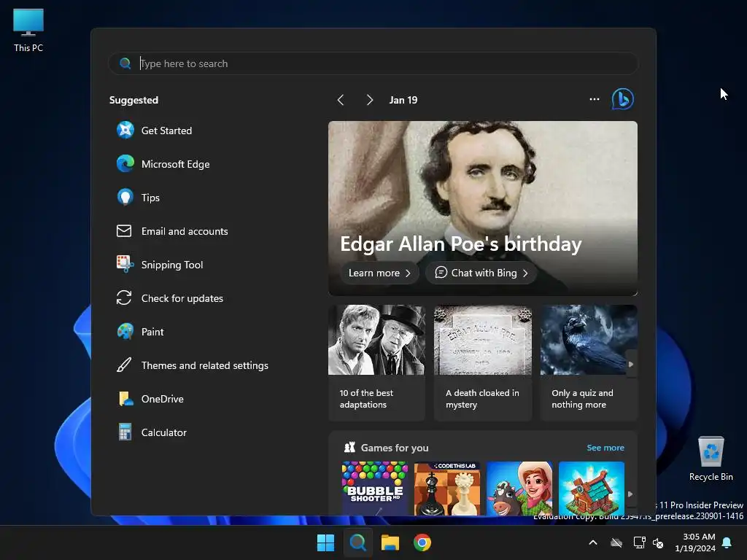Launch Google Chrome from the taskbar
The image size is (747, 560).
(x=422, y=542)
